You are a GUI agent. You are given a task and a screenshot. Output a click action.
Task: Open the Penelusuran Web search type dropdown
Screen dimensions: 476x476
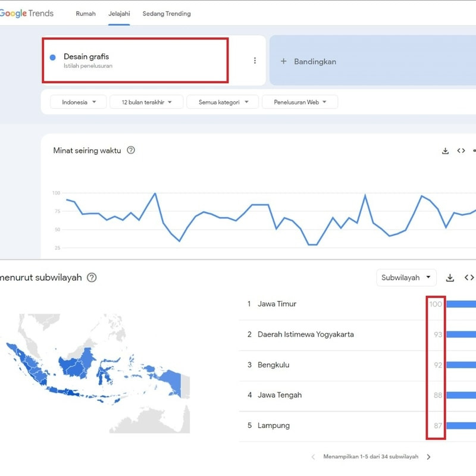pos(300,102)
